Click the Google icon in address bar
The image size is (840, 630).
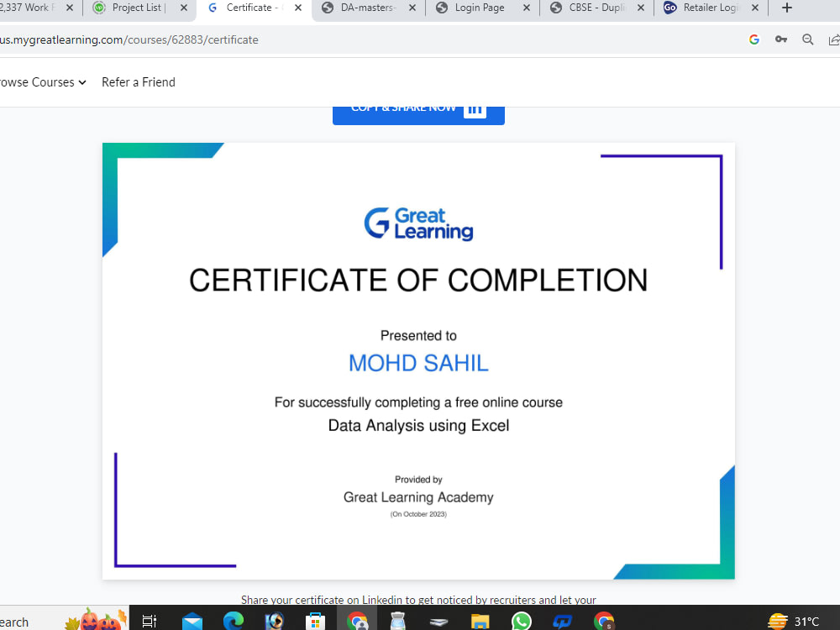754,39
